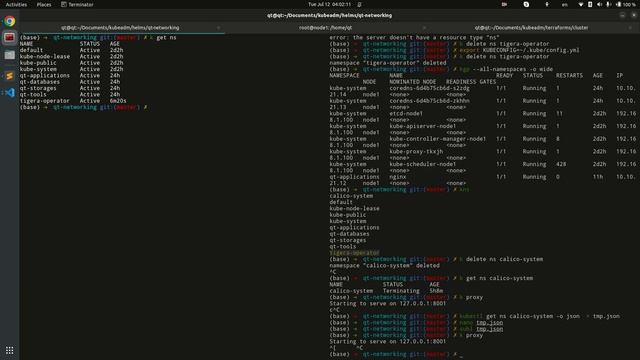Image resolution: width=640 pixels, height=360 pixels.
Task: Show all applications grid
Action: tap(10, 350)
